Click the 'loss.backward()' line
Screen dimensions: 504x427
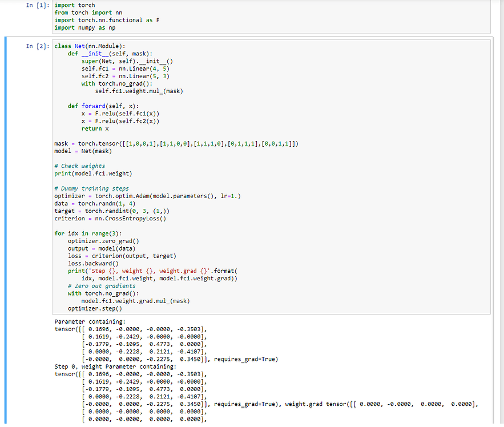(x=93, y=264)
